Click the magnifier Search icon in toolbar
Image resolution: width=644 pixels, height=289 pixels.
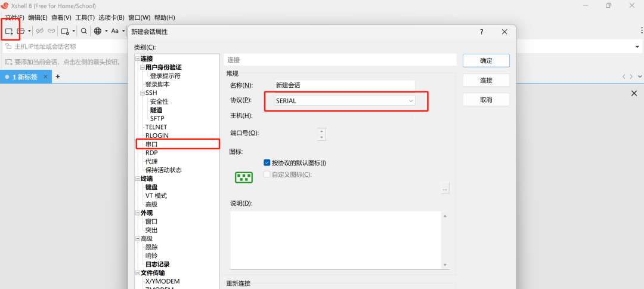click(84, 31)
